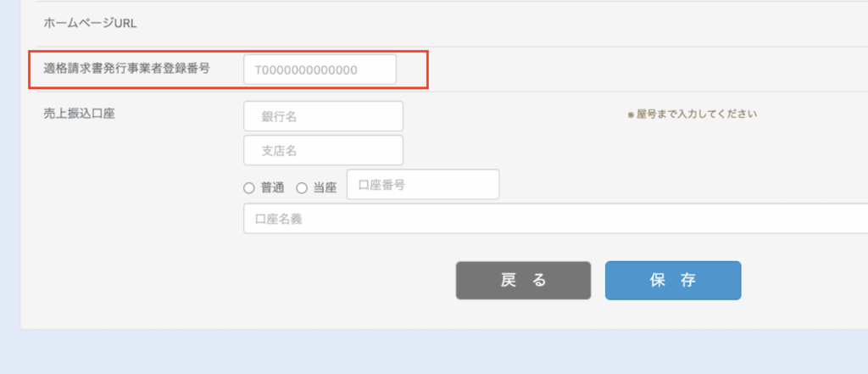Focus the 支店名 input field
The width and height of the screenshot is (868, 374).
(x=323, y=150)
